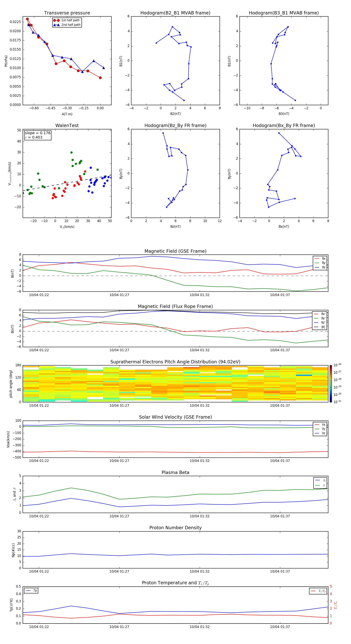
Task: Click the Te/Tp legend entry
Action: (318, 591)
